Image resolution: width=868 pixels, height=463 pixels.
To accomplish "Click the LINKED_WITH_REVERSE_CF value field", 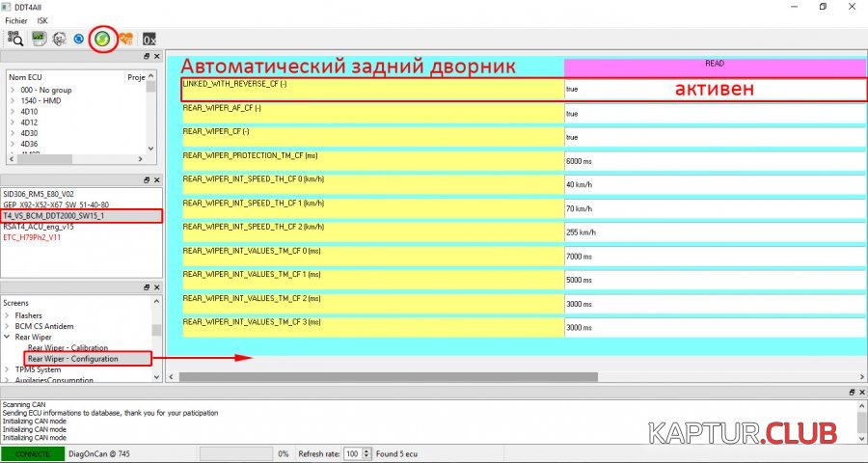I will tap(714, 89).
